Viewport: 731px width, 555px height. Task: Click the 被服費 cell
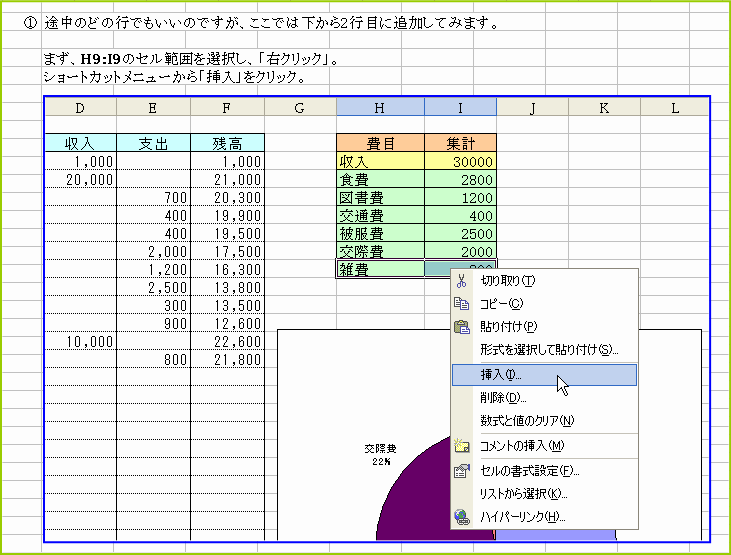point(380,233)
